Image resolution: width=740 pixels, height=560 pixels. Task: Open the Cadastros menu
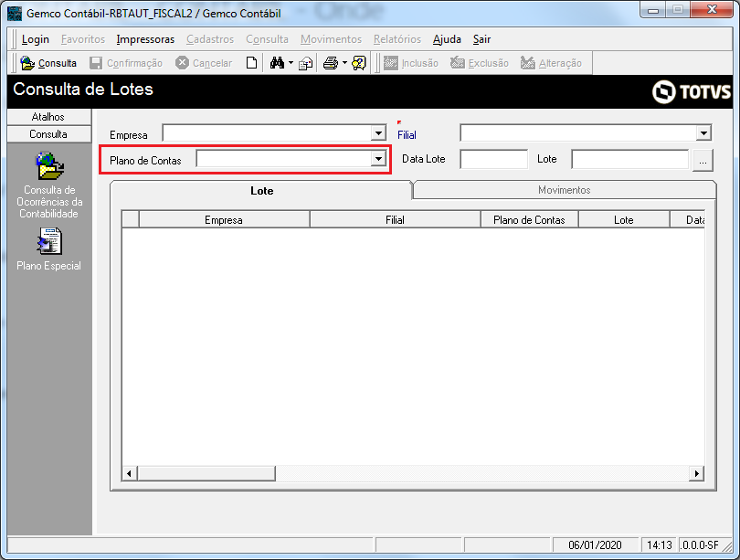(x=210, y=39)
